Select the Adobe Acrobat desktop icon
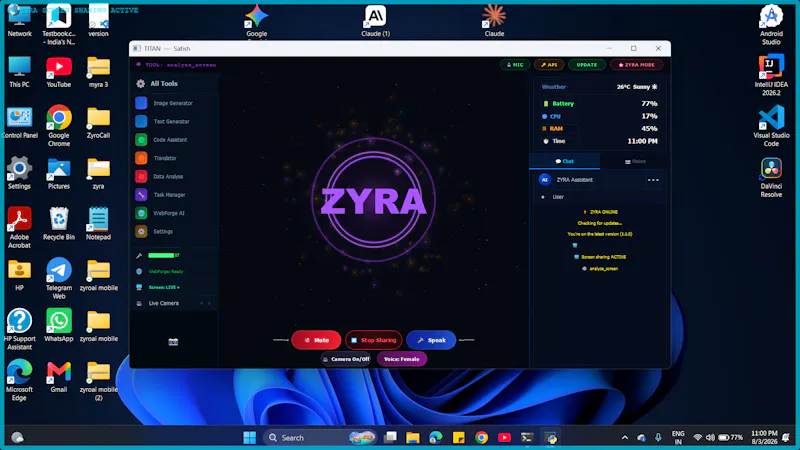This screenshot has height=450, width=800. (x=19, y=227)
